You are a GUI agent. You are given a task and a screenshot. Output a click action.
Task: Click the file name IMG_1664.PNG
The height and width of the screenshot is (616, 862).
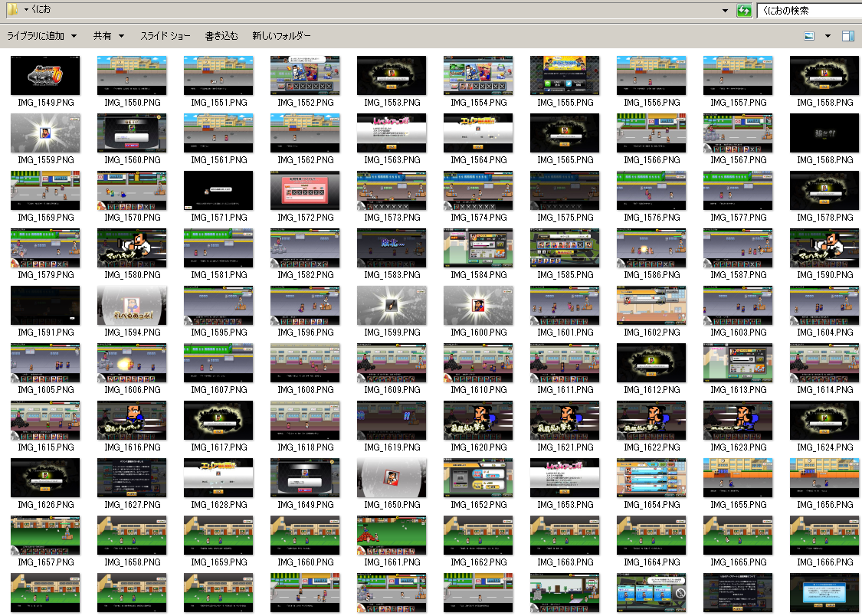(x=652, y=562)
